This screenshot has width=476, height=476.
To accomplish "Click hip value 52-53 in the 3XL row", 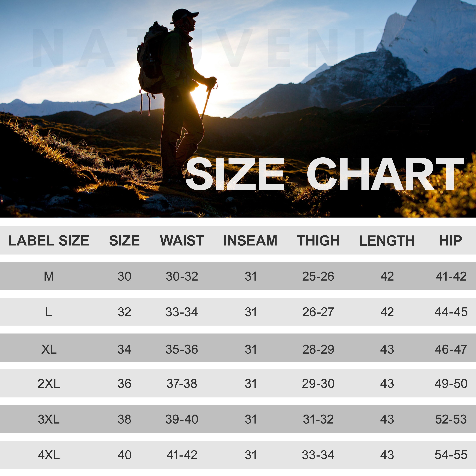I will pos(451,419).
